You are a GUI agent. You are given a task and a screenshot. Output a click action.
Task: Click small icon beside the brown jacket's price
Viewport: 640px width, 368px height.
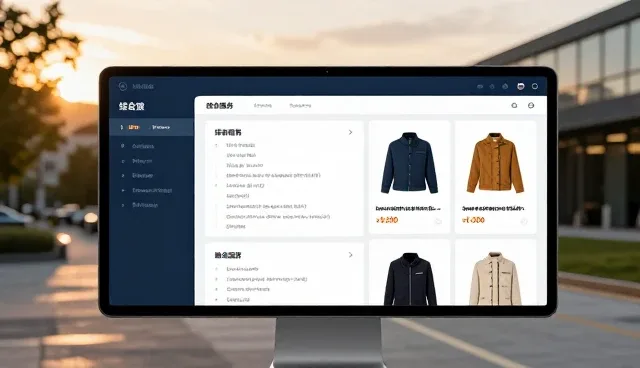point(524,221)
